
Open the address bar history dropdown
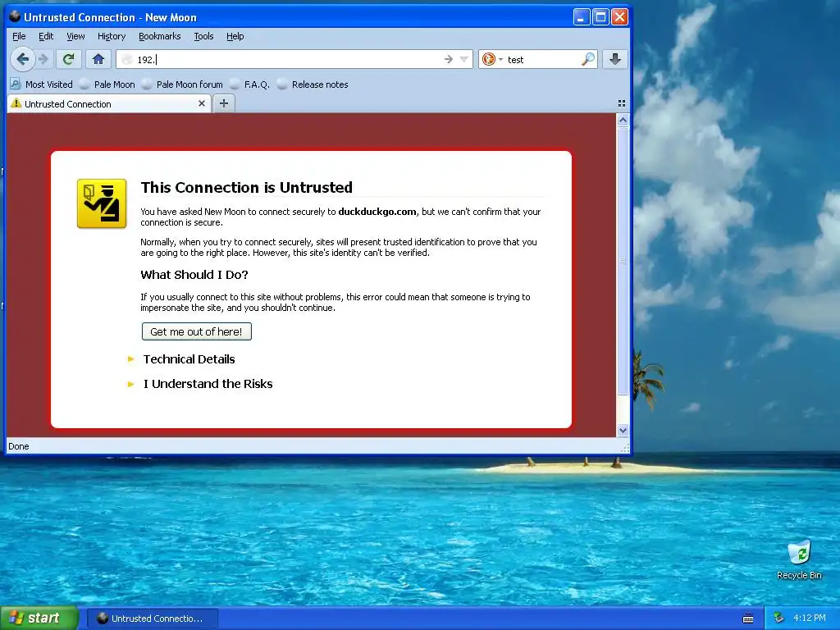click(464, 59)
